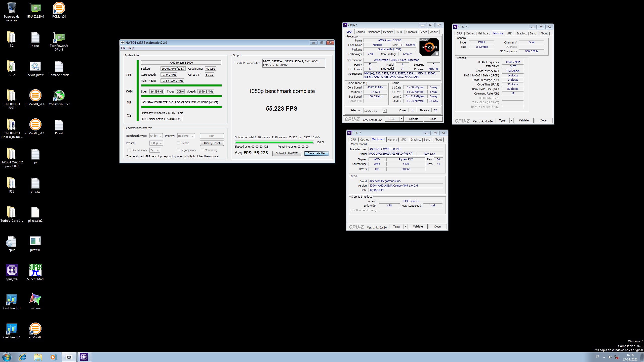Screen dimensions: 644x362
Task: Enable the Pmode checkbox
Action: pos(178,143)
